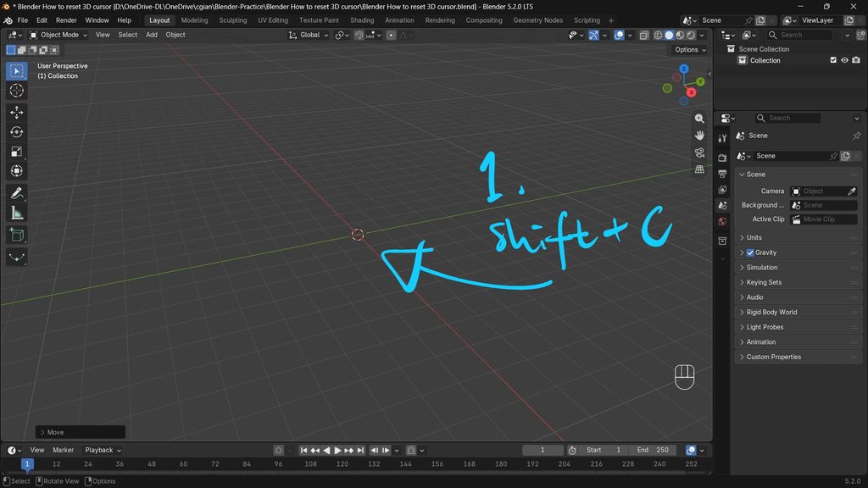
Task: Select the Annotate pencil tool
Action: (17, 193)
